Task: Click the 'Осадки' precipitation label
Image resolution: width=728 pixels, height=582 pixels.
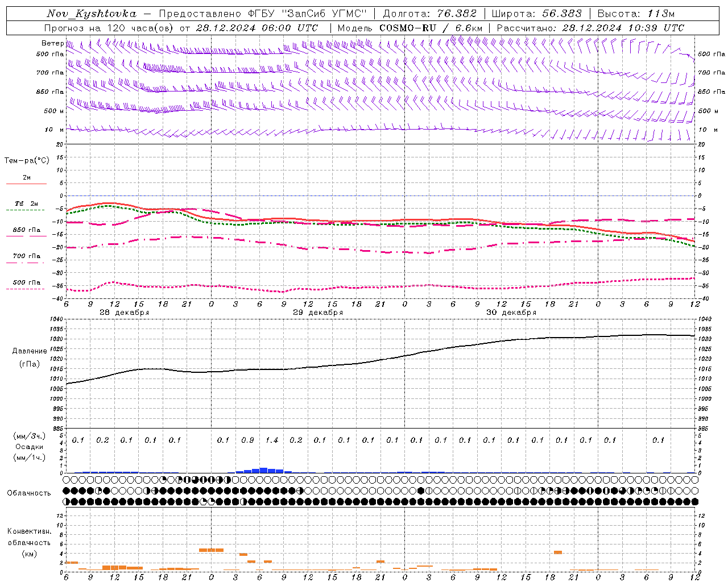Action: 30,447
